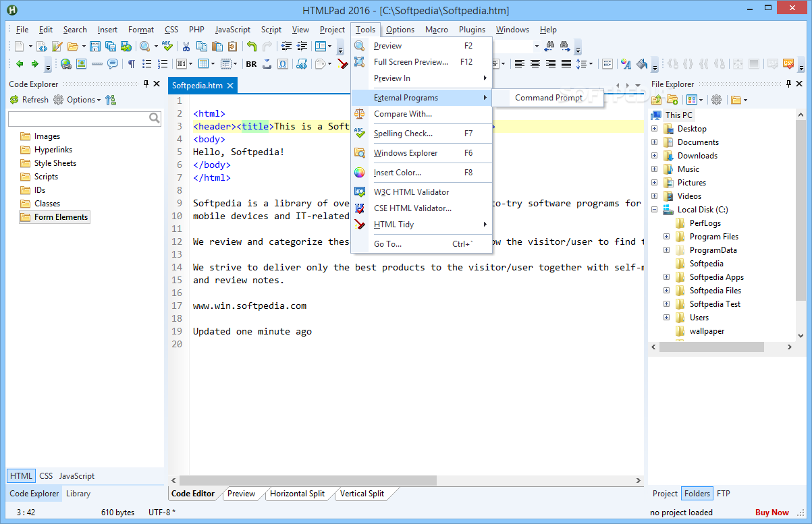Click the Indent lines icon

click(x=286, y=47)
